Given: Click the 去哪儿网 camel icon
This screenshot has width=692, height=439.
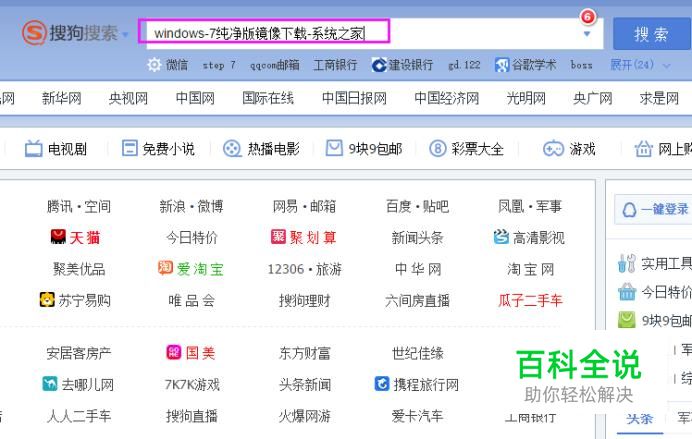Looking at the screenshot, I should tap(50, 384).
